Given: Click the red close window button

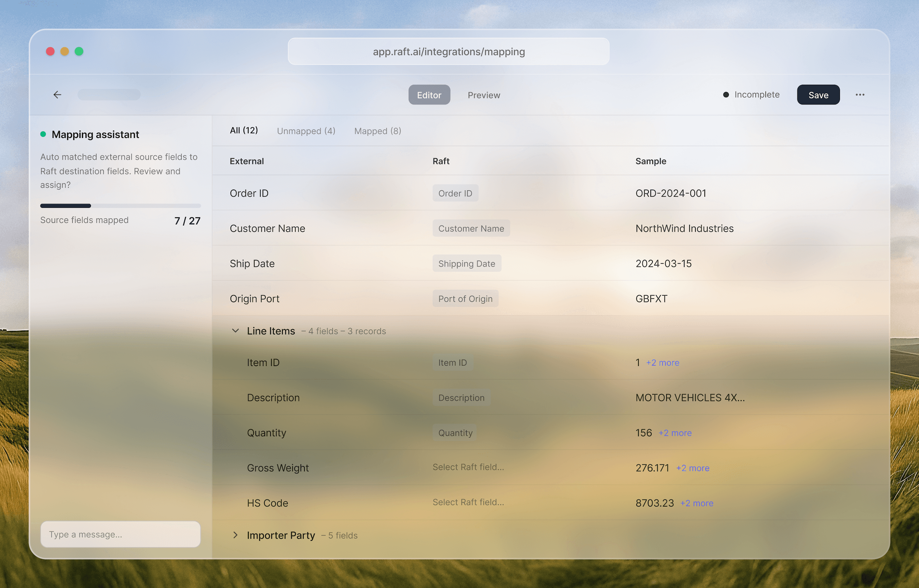Looking at the screenshot, I should 50,51.
